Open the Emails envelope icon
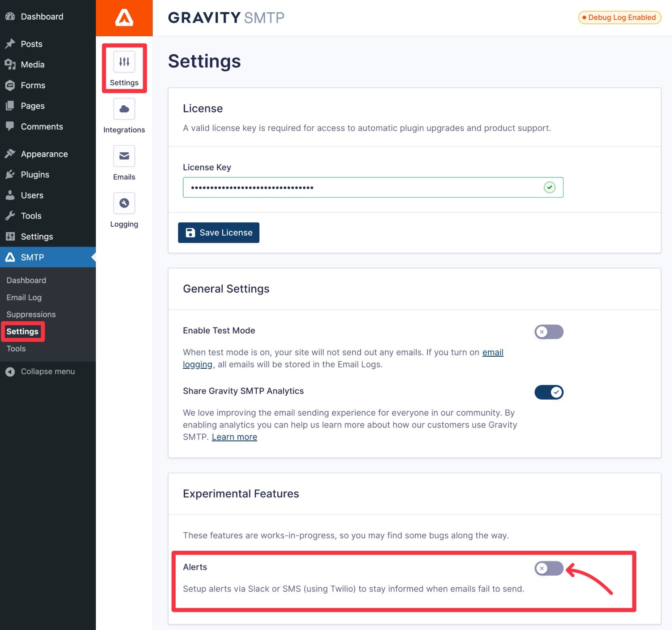672x630 pixels. (x=124, y=156)
